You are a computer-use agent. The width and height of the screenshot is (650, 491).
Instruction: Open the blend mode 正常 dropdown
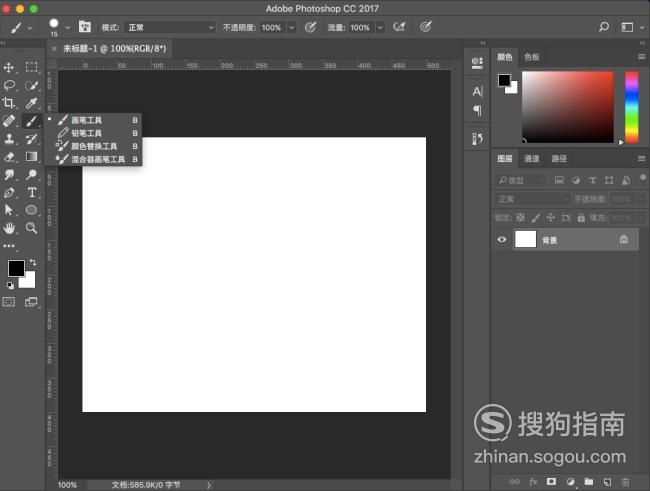[x=170, y=27]
